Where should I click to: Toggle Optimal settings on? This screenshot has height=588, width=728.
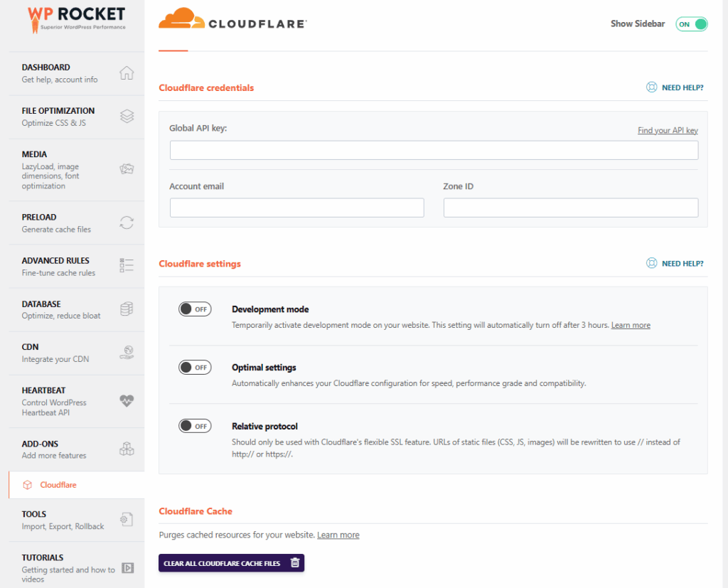tap(195, 367)
